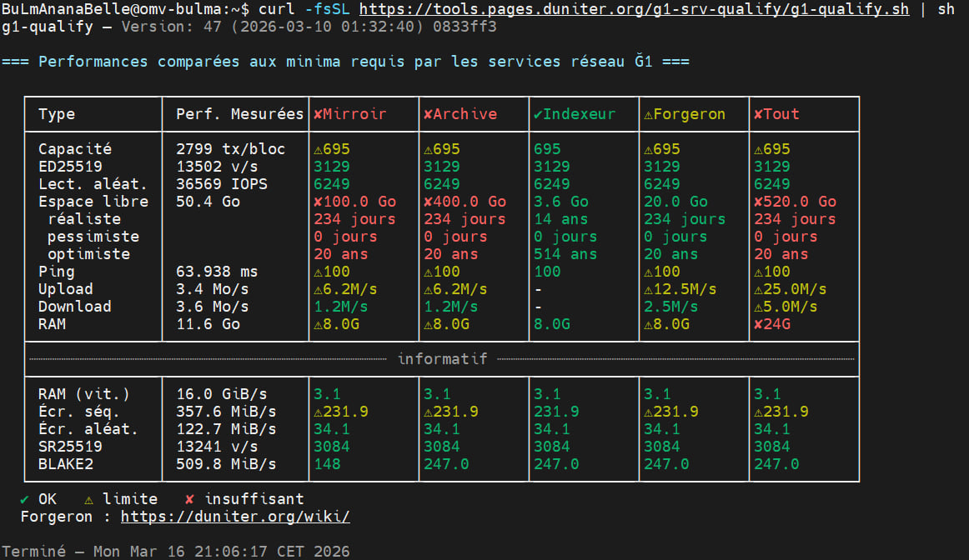Click the red insuffisant cross in legend
The image size is (969, 560).
(x=189, y=499)
